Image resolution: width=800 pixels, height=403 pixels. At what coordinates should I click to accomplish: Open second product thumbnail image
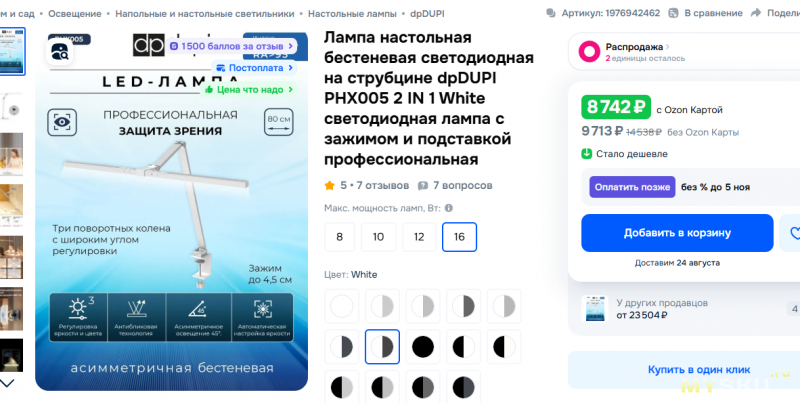coord(12,105)
